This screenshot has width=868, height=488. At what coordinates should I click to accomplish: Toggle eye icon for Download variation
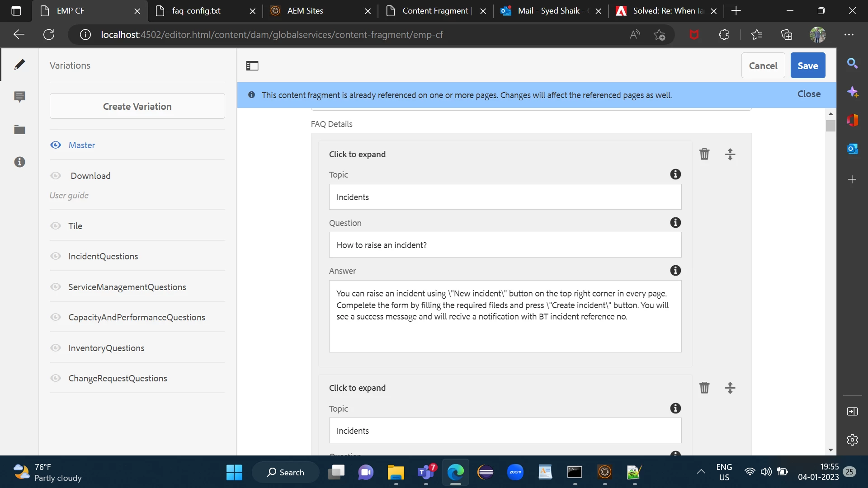pos(56,176)
